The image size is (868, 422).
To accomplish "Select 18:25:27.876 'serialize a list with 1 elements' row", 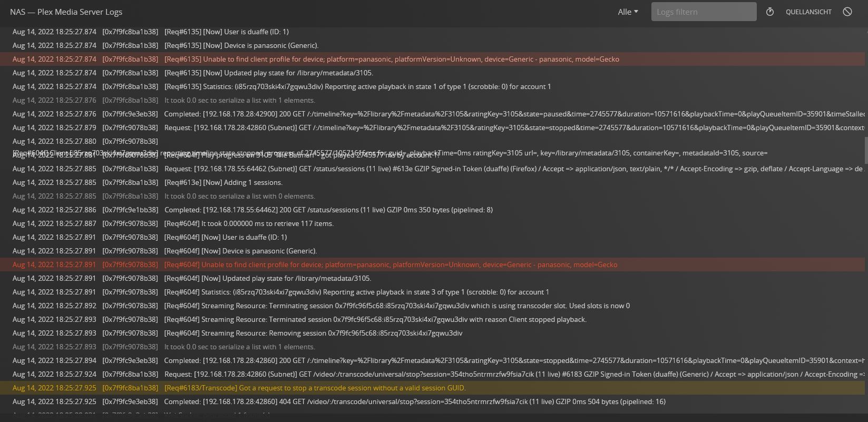I will click(432, 100).
